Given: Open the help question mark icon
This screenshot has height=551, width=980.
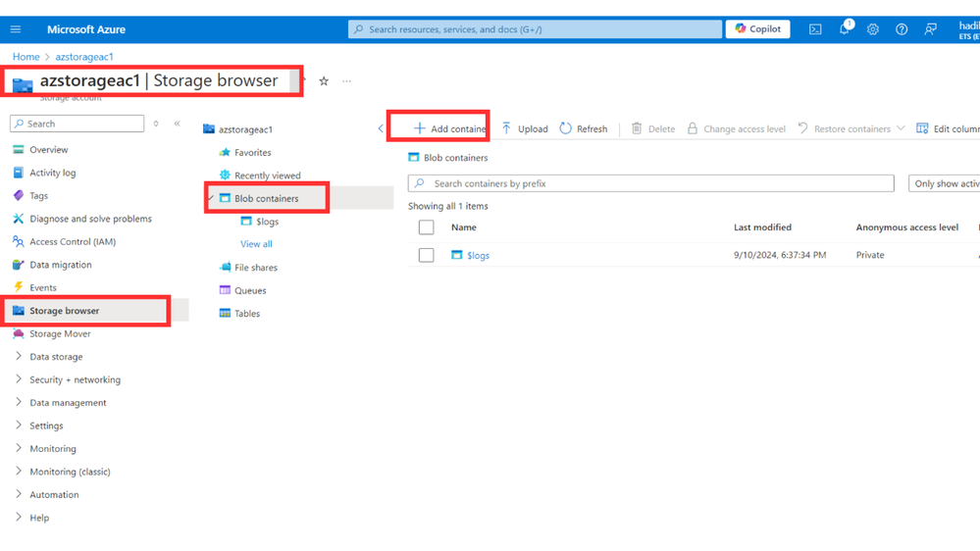Looking at the screenshot, I should pos(902,29).
